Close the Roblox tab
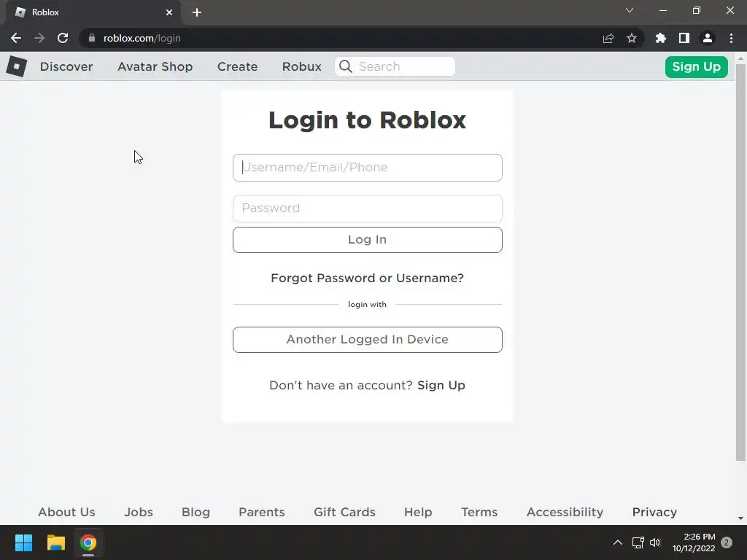 point(169,12)
